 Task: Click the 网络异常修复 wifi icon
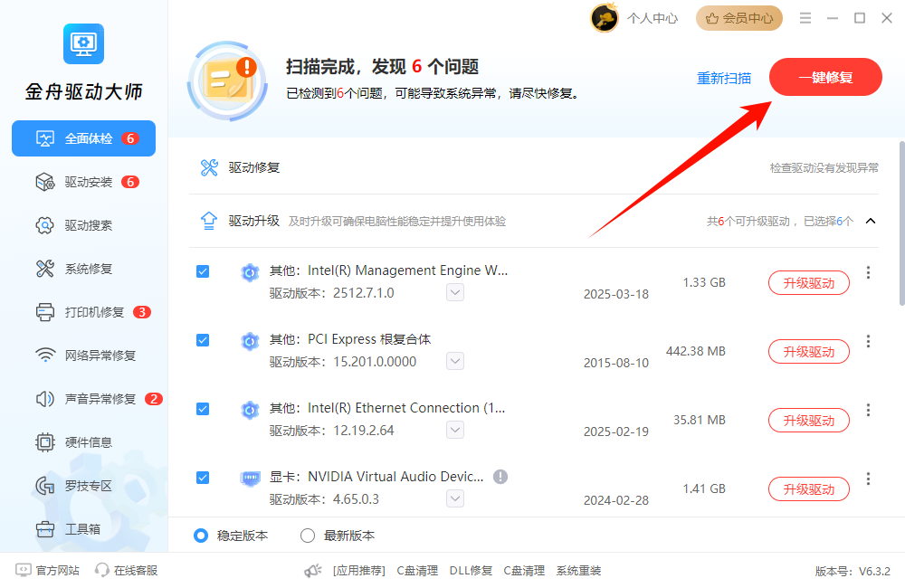45,355
